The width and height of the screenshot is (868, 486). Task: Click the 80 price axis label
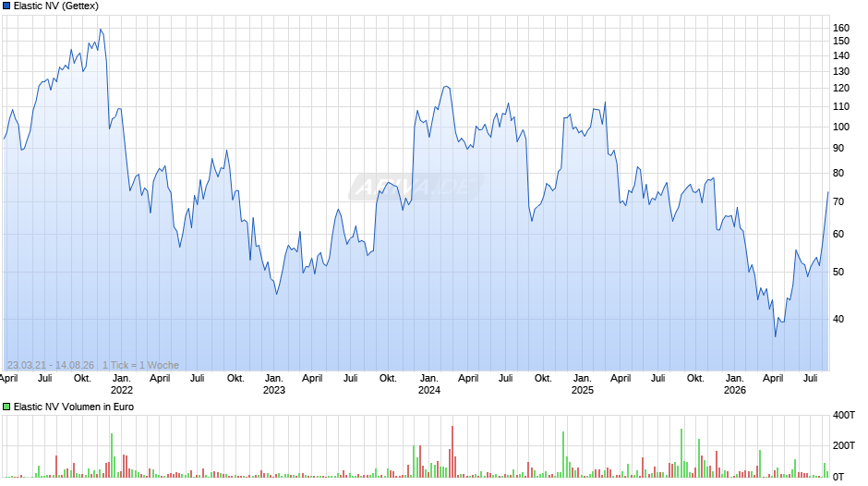point(838,174)
